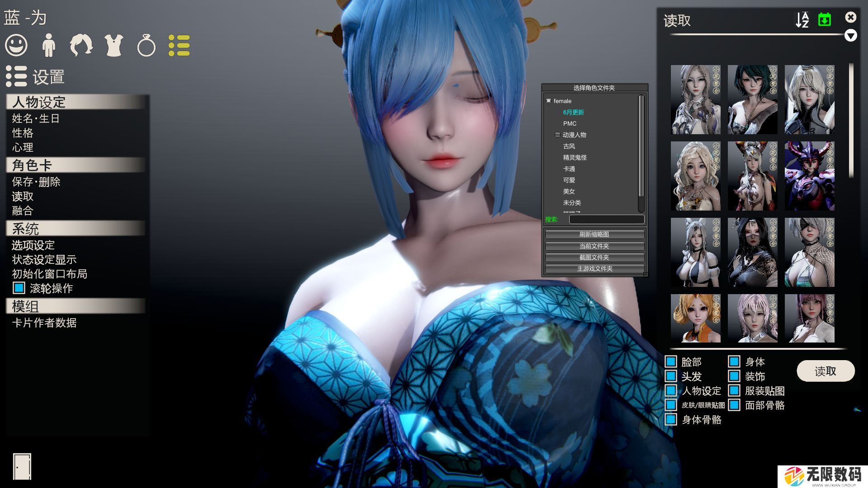Toggle the 身体 checkbox
The height and width of the screenshot is (488, 868).
click(x=734, y=361)
